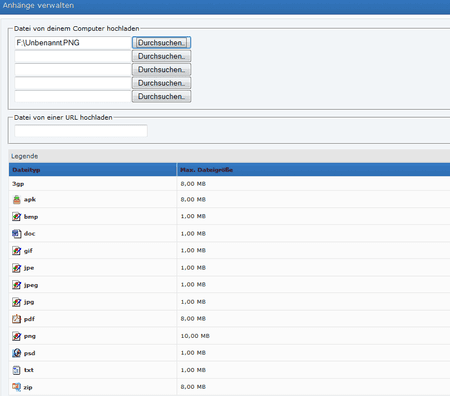Focus the URL upload input field

[81, 131]
